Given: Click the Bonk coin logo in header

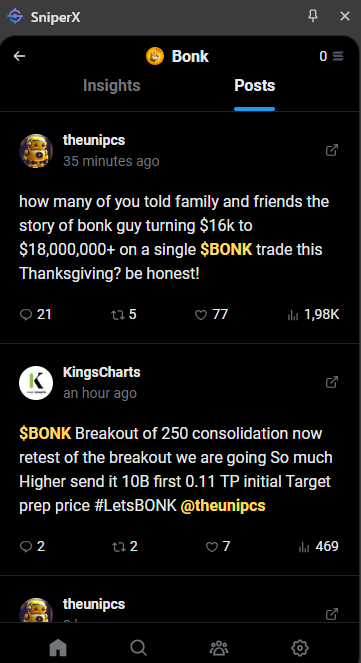Looking at the screenshot, I should pos(155,56).
